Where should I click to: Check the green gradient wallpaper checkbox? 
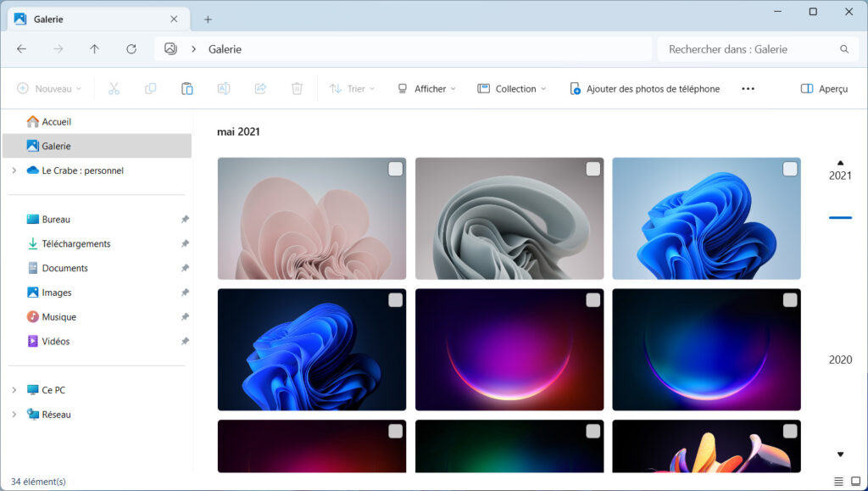pos(593,432)
